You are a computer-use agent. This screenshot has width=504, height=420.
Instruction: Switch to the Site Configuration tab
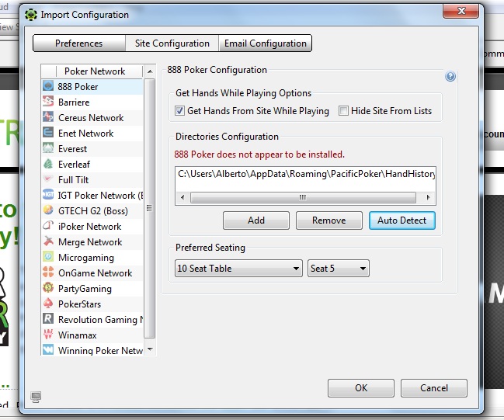172,43
